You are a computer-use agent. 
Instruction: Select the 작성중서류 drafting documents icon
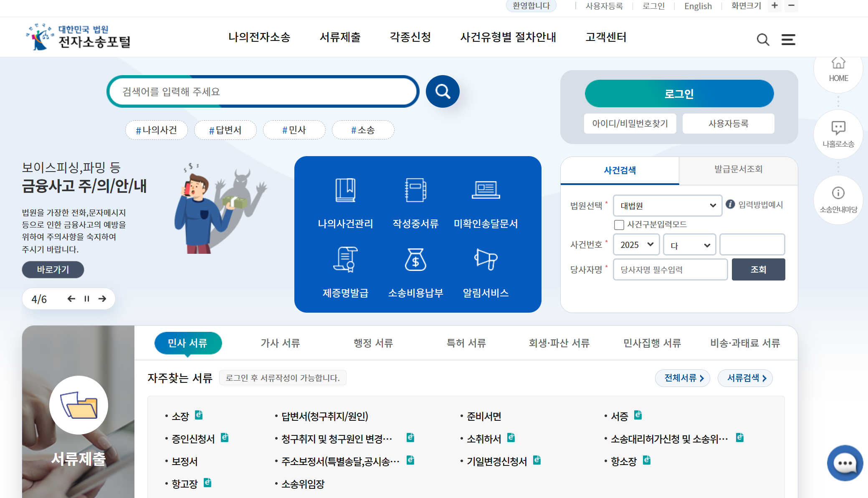click(x=415, y=200)
